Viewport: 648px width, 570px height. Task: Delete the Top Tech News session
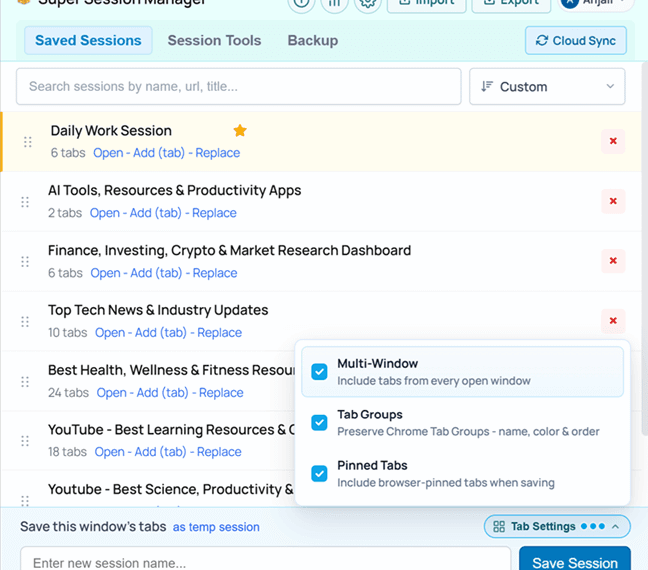(x=613, y=321)
